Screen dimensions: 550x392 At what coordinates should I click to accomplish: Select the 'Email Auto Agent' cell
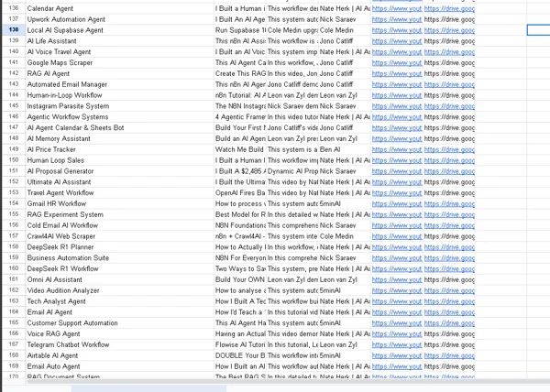click(120, 366)
